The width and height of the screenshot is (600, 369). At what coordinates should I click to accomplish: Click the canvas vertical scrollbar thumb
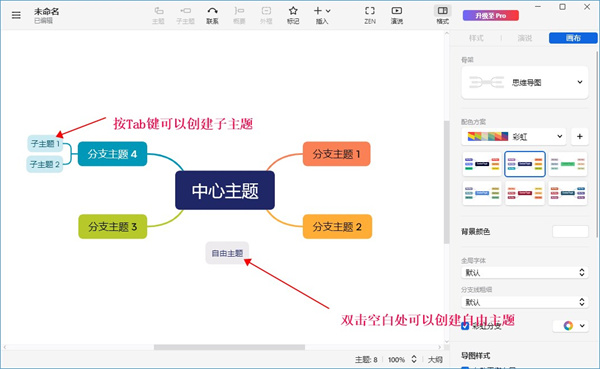pos(446,182)
